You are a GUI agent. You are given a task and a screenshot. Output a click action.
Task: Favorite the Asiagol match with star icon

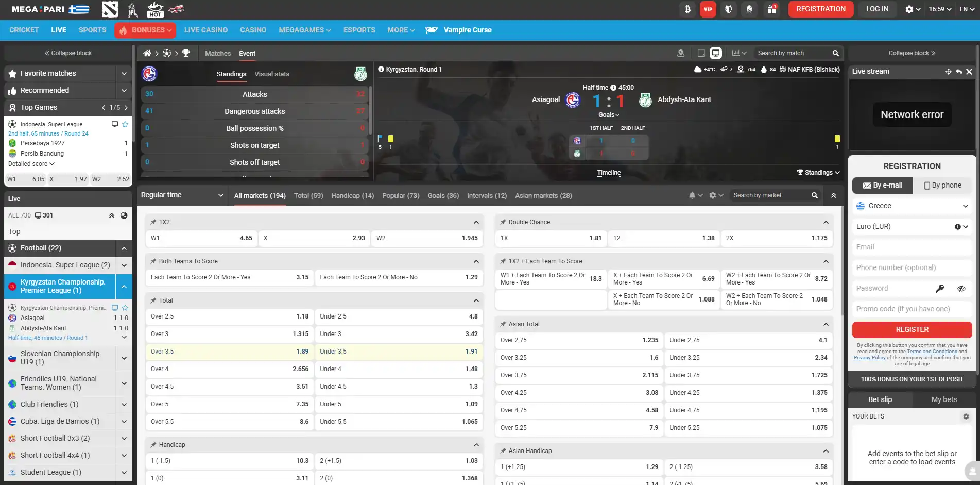[125, 308]
